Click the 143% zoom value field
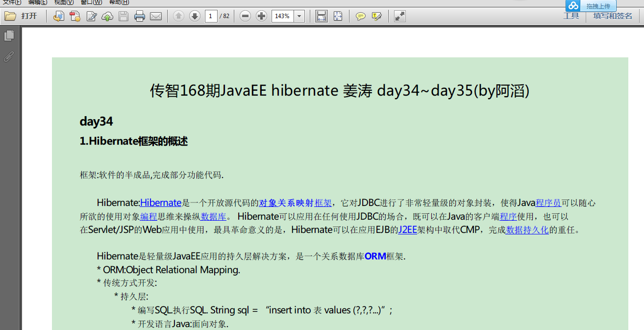This screenshot has height=330, width=644. pyautogui.click(x=282, y=16)
